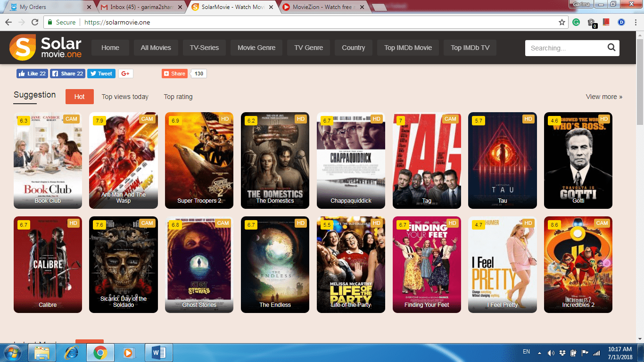Open Windows Start menu
Image resolution: width=644 pixels, height=362 pixels.
point(13,353)
